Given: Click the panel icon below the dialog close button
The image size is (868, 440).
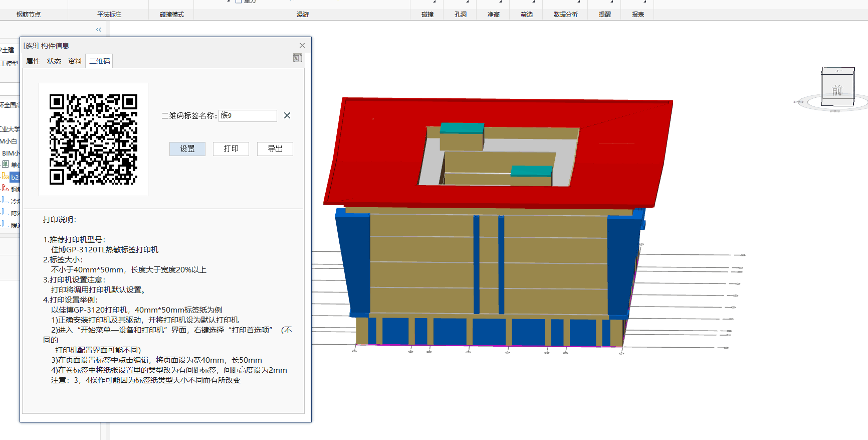Looking at the screenshot, I should tap(298, 58).
